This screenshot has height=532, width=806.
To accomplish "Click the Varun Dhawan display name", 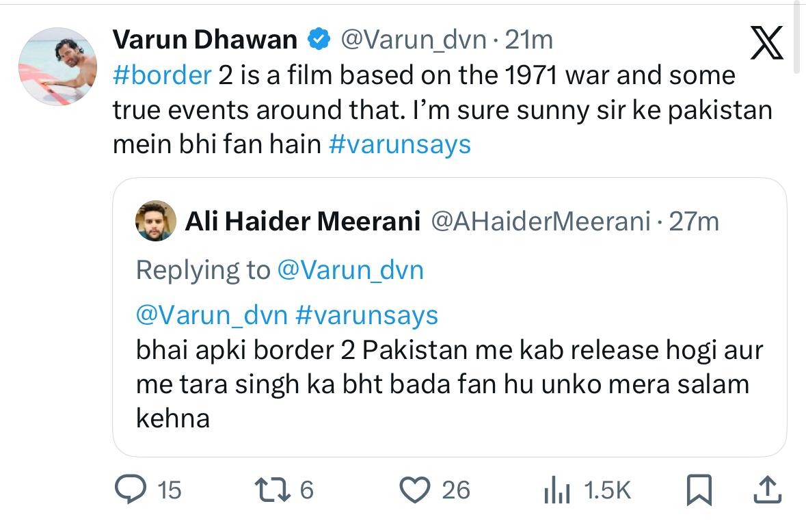I will [204, 40].
